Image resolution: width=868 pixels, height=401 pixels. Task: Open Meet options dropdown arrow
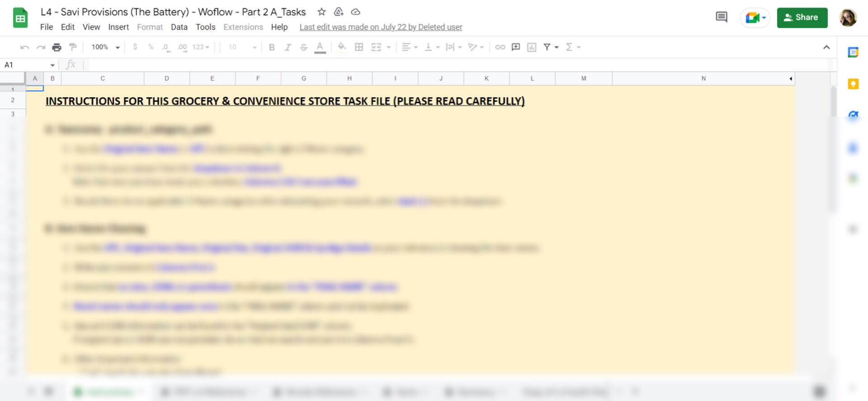(x=764, y=18)
